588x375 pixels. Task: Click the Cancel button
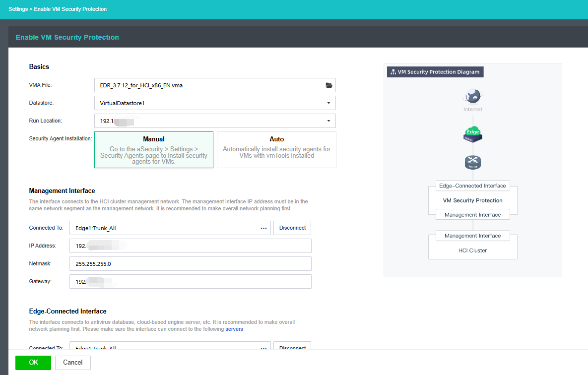[x=72, y=363]
